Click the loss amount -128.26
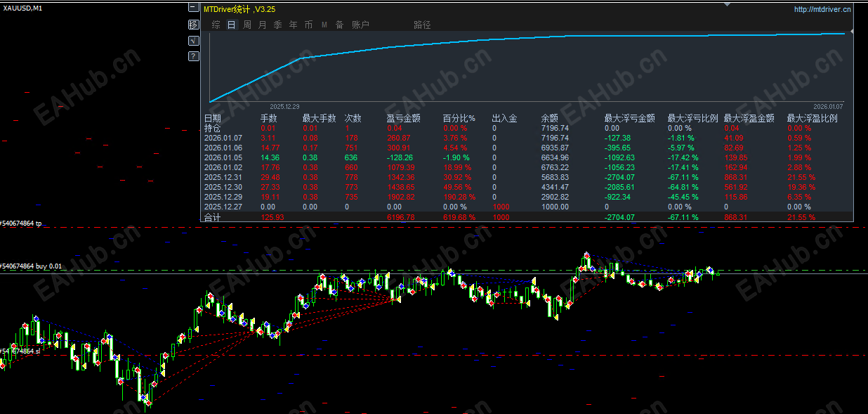This screenshot has width=868, height=414. [401, 158]
